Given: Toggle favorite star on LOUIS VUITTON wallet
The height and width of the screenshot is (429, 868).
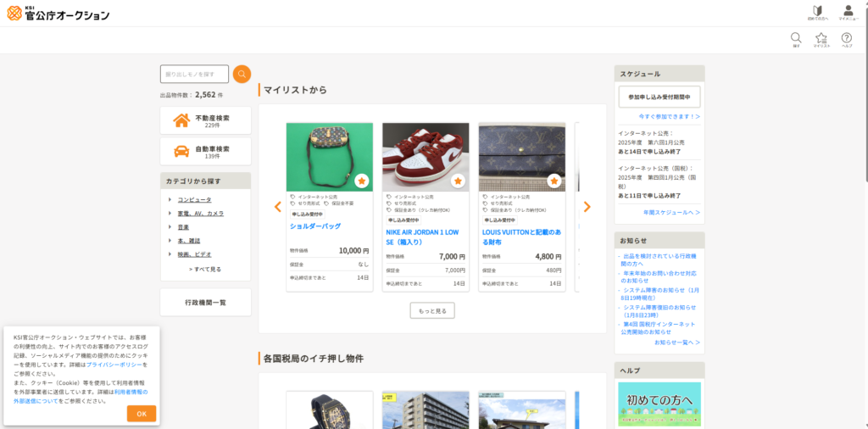Looking at the screenshot, I should (554, 181).
